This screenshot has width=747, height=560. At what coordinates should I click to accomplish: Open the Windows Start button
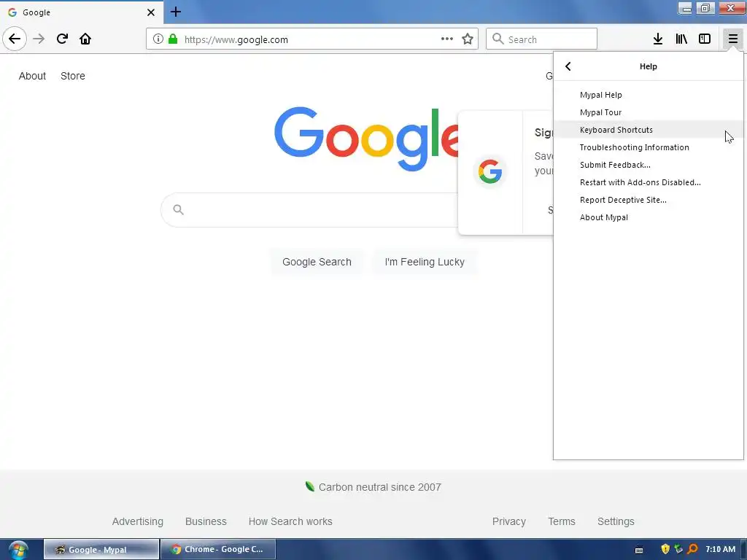(x=18, y=550)
